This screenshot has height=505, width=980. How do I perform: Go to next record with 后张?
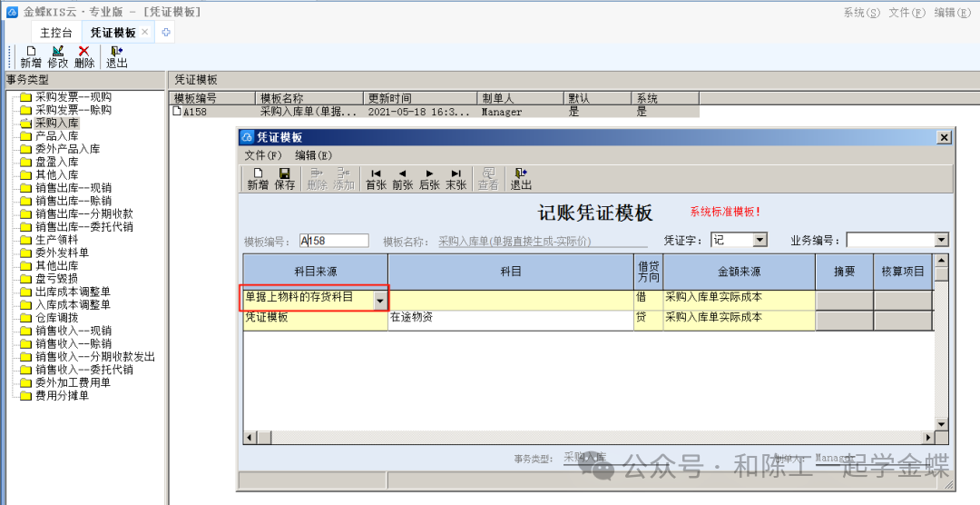[x=429, y=178]
